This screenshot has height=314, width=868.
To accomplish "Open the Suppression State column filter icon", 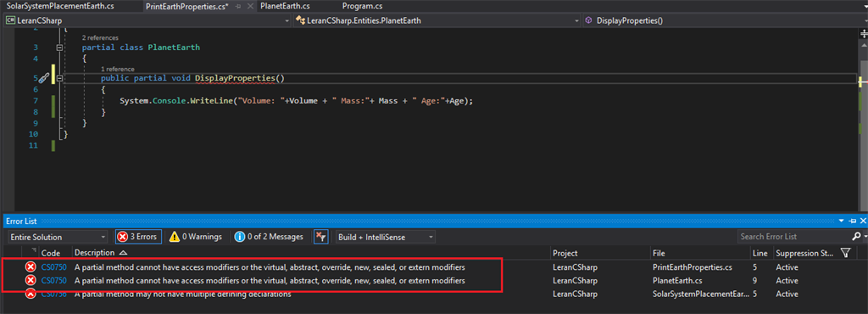I will [845, 253].
